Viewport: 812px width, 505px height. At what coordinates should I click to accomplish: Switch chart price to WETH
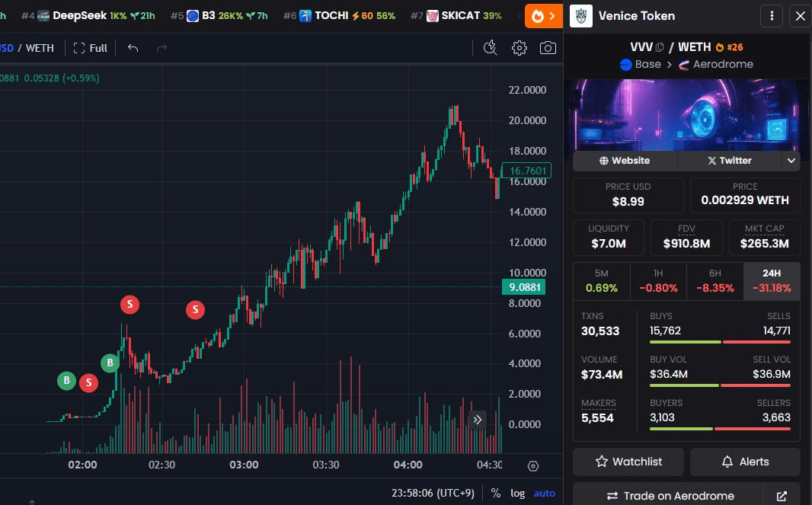[40, 48]
